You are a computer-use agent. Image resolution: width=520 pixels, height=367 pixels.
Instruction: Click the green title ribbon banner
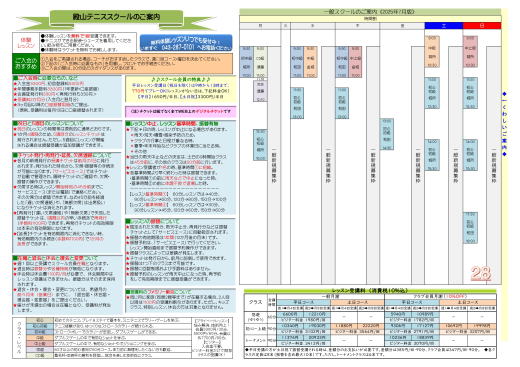[x=116, y=18]
